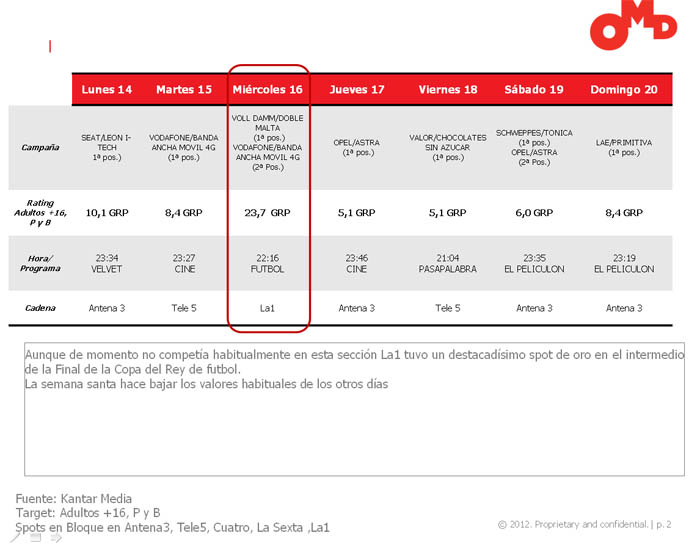Click the Hora/Programa row label
Image resolution: width=700 pixels, height=544 pixels.
pos(40,263)
